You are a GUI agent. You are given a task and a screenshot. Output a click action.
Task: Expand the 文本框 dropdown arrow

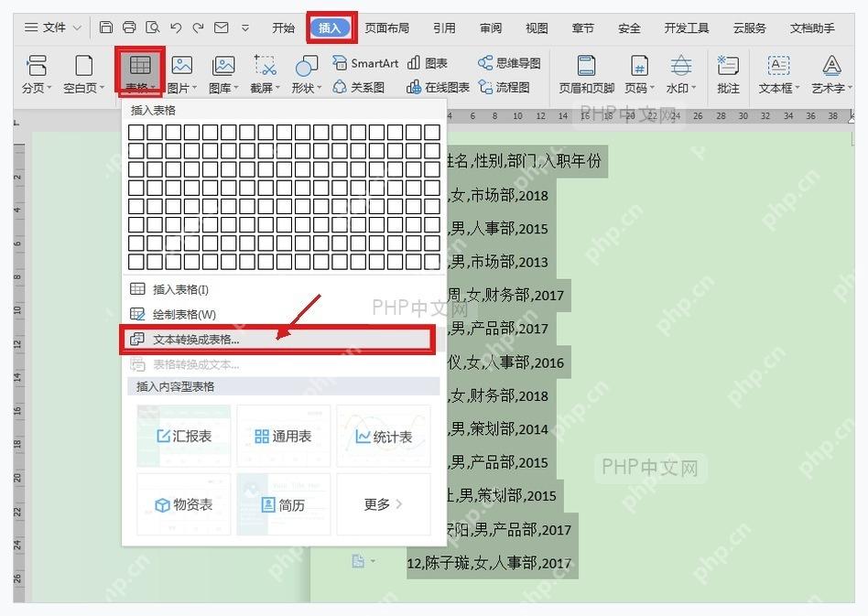tap(797, 88)
